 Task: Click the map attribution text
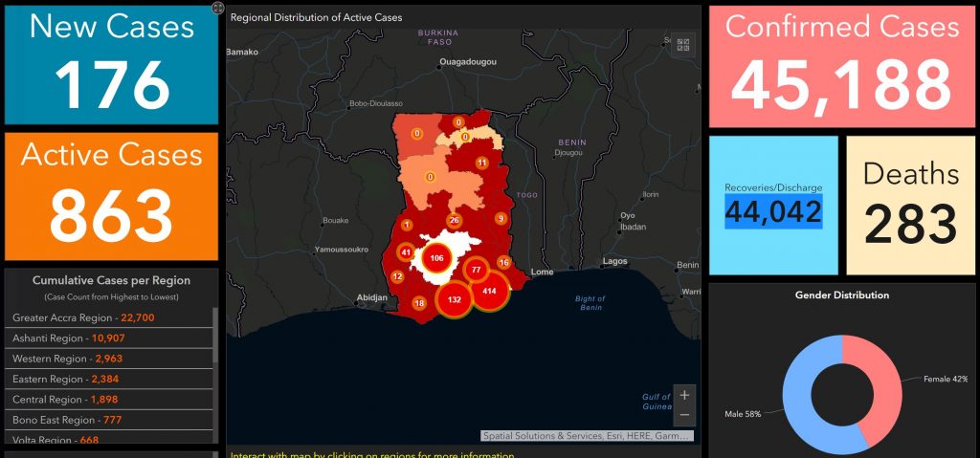[x=586, y=436]
